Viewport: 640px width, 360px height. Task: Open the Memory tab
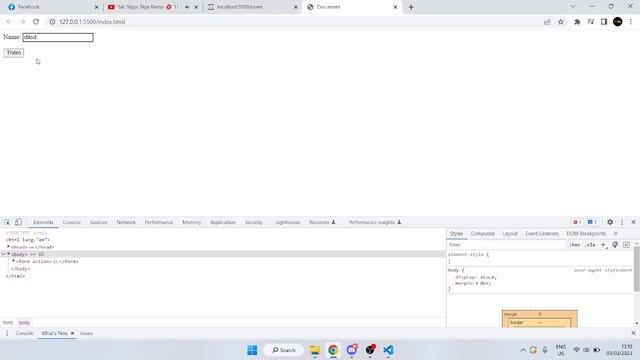click(191, 222)
